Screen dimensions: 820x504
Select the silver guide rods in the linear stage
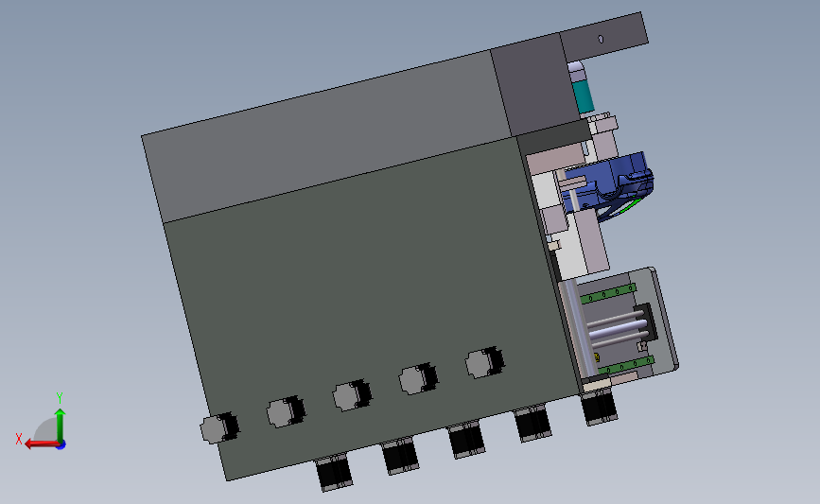pyautogui.click(x=617, y=330)
